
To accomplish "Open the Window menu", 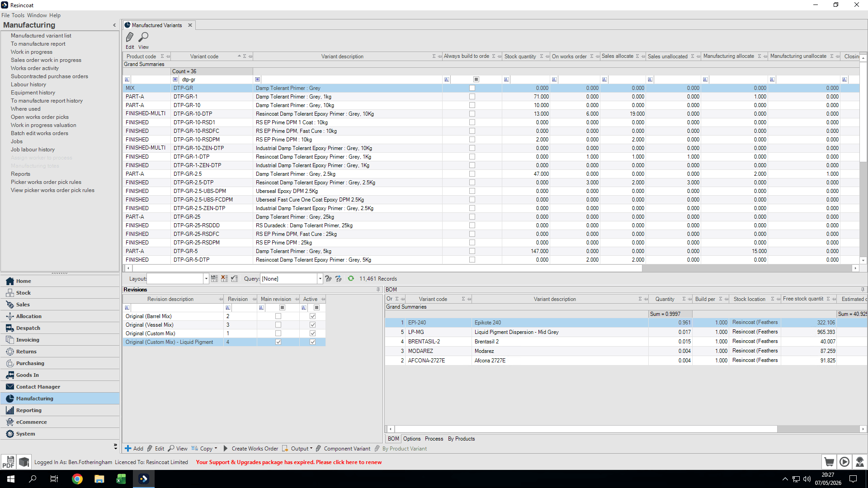I will [x=37, y=15].
